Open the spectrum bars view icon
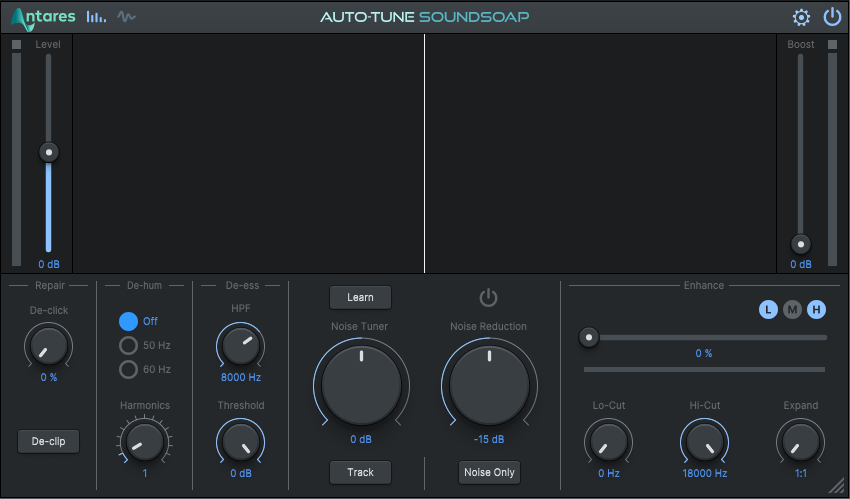This screenshot has width=850, height=499. [x=96, y=17]
